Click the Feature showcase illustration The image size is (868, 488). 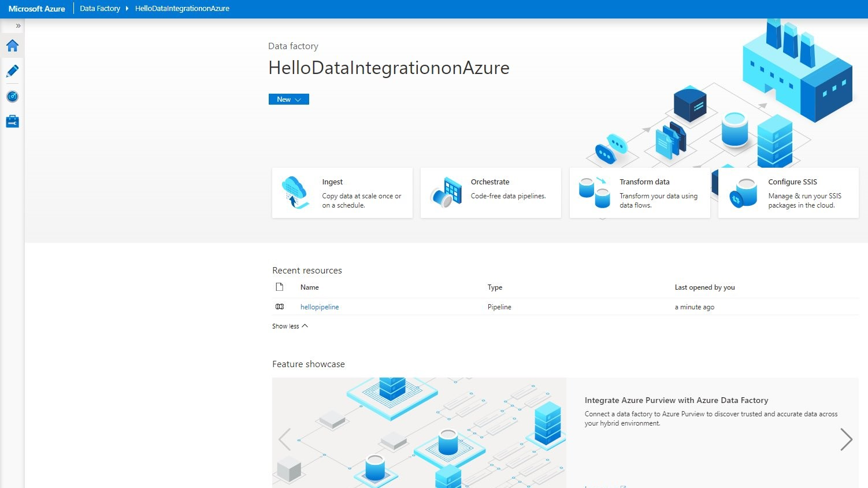[x=419, y=432]
